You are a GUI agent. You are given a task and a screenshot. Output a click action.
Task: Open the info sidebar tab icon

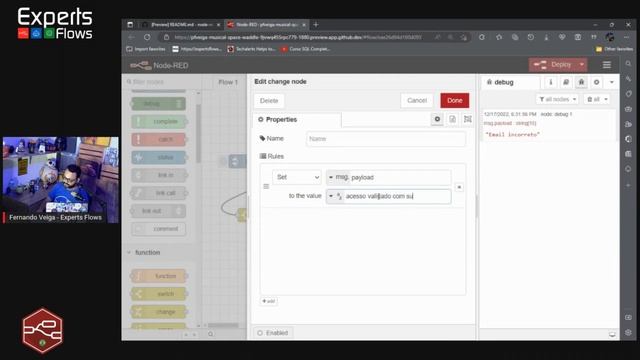[x=551, y=82]
